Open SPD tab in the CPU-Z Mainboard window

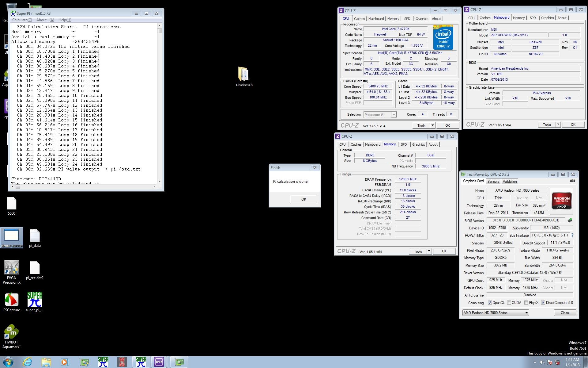[533, 18]
